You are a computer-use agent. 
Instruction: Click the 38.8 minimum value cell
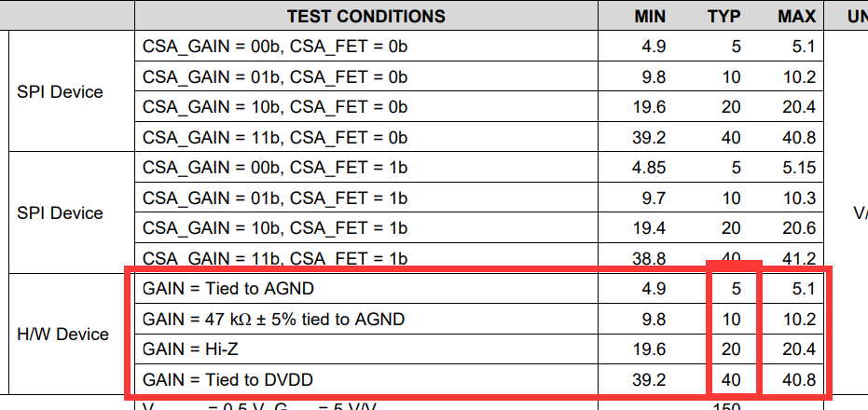tap(649, 258)
